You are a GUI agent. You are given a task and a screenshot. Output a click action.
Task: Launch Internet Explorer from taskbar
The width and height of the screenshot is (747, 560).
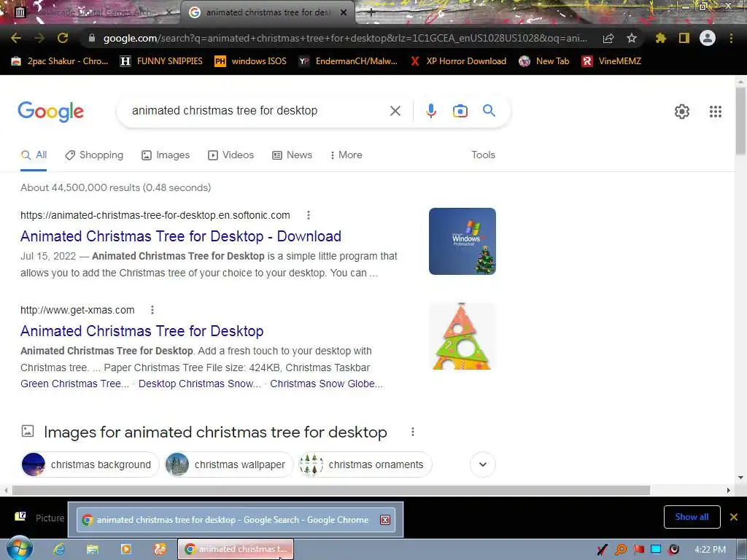coord(58,549)
